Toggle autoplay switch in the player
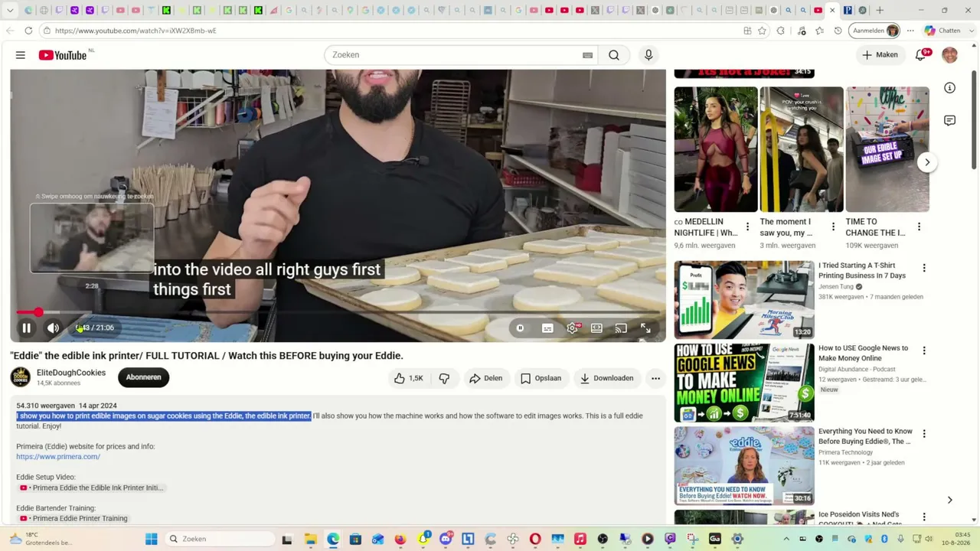Viewport: 980px width, 551px height. 520,328
